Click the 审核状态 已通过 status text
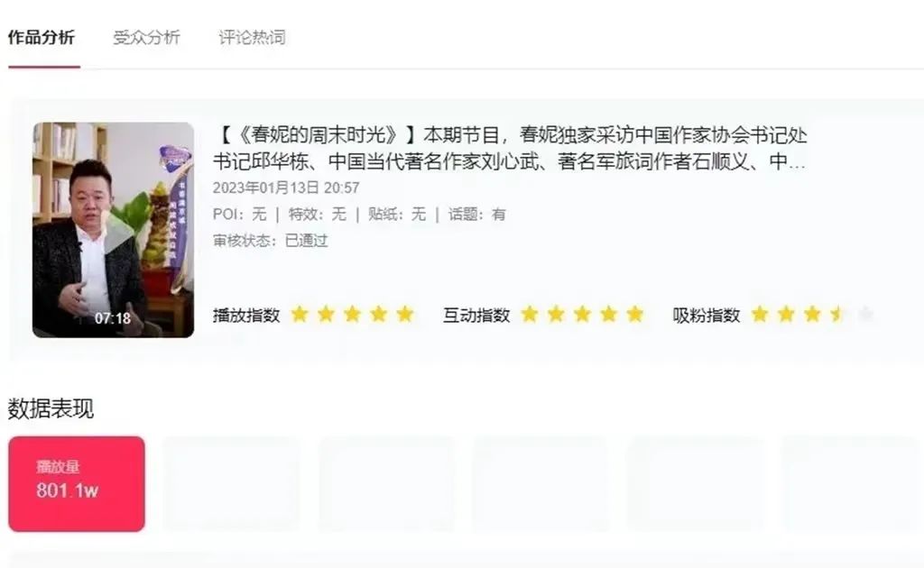The image size is (924, 568). pyautogui.click(x=271, y=241)
